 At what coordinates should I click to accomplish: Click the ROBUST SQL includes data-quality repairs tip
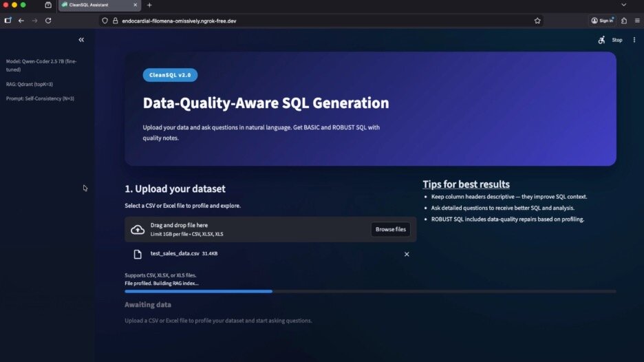coord(508,220)
